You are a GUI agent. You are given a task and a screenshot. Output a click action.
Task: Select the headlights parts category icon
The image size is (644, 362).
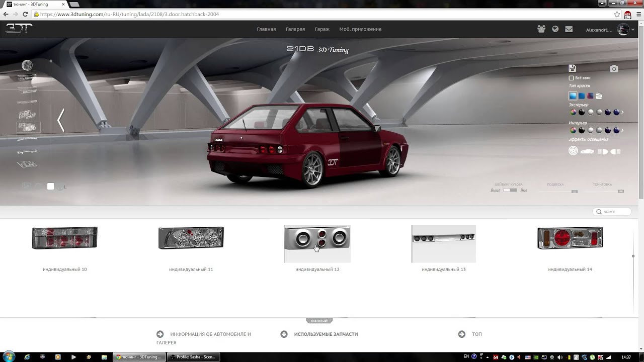(x=27, y=115)
